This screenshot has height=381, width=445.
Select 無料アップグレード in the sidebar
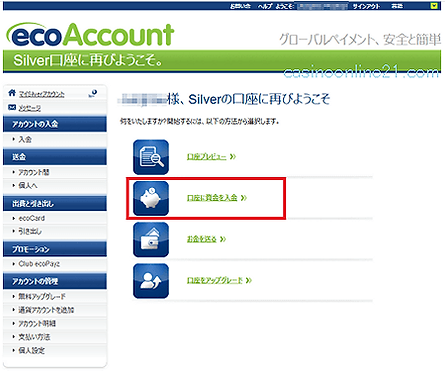(42, 296)
